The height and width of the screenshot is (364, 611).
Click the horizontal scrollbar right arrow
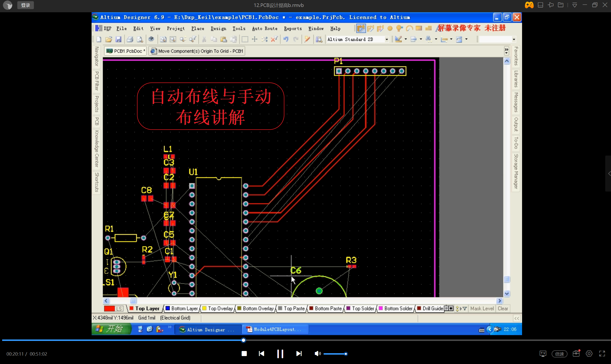point(499,301)
